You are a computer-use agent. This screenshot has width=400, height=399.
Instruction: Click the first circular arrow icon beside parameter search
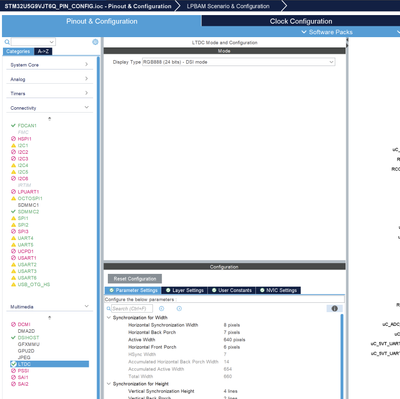[162, 309]
